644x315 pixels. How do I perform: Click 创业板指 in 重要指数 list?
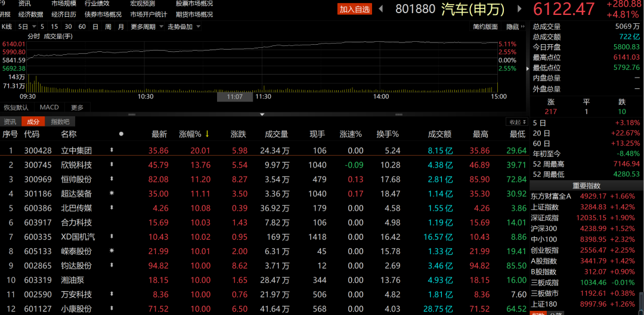[544, 250]
